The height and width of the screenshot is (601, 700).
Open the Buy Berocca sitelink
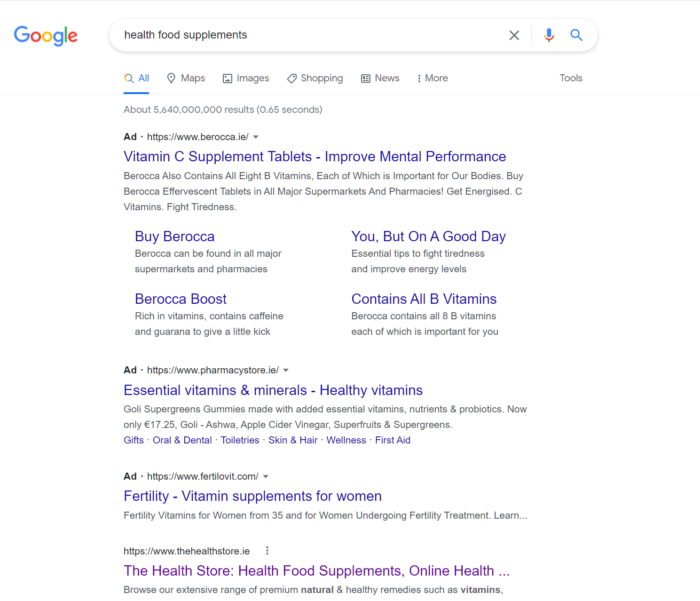[x=175, y=237]
